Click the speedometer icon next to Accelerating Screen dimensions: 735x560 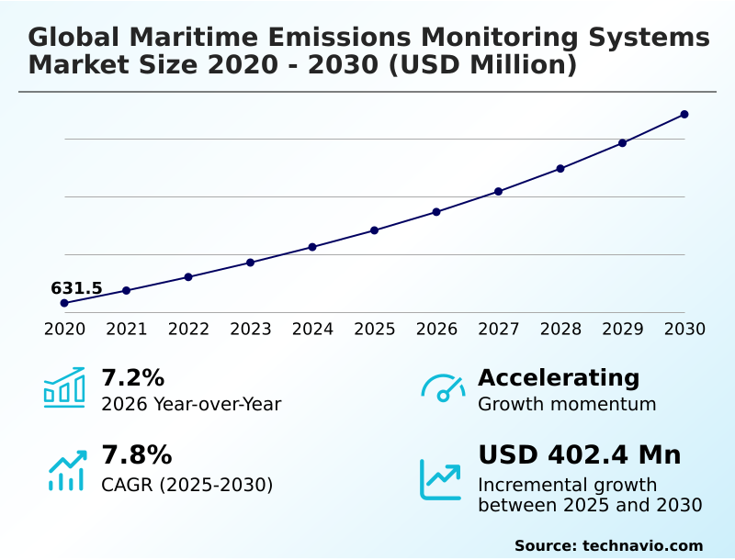442,387
